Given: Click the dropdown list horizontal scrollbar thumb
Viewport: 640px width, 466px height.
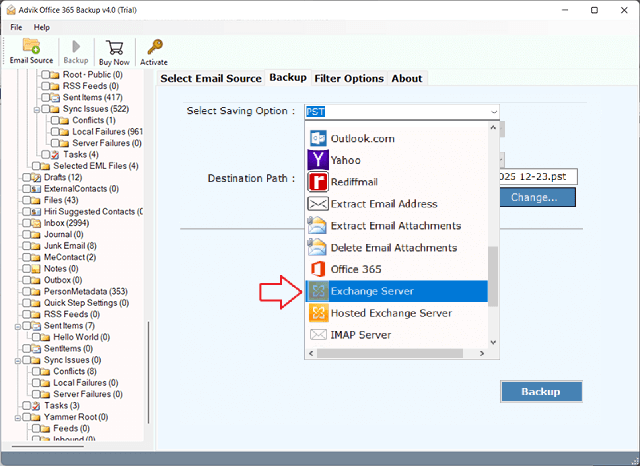Looking at the screenshot, I should tap(390, 353).
